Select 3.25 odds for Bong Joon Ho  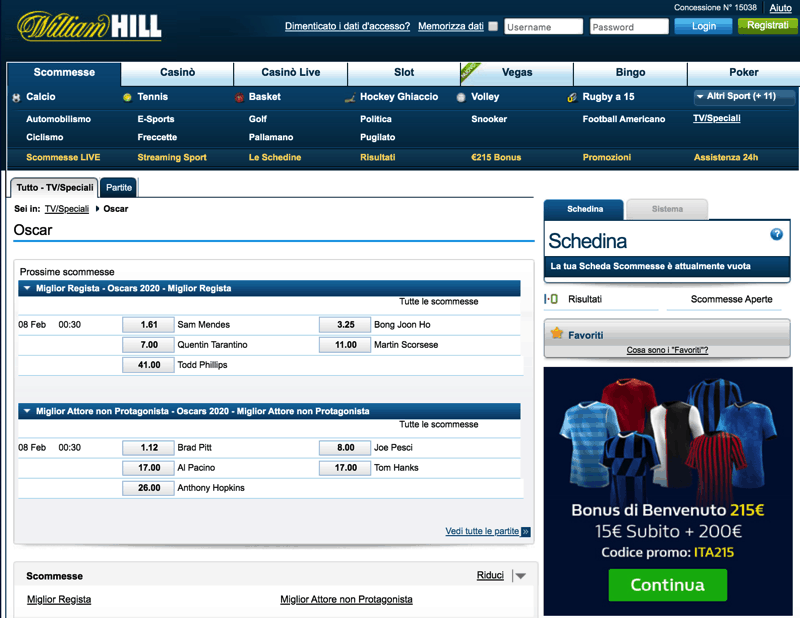coord(345,325)
